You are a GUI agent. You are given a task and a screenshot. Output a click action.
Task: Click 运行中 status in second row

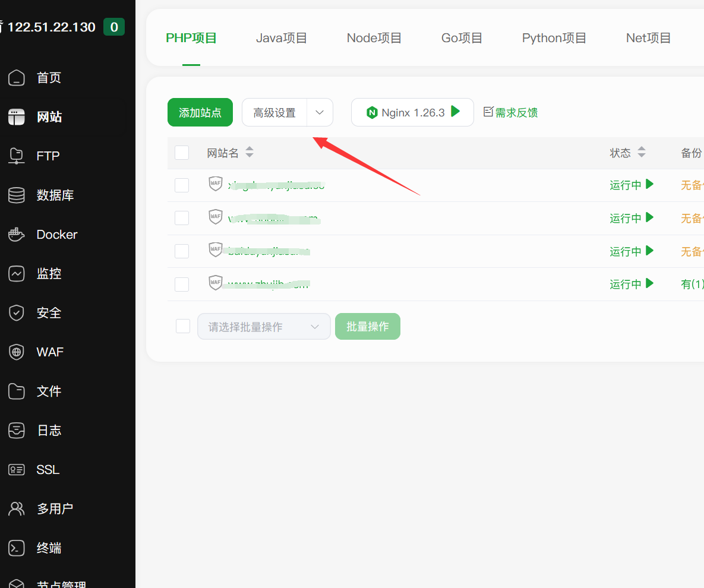(x=626, y=218)
